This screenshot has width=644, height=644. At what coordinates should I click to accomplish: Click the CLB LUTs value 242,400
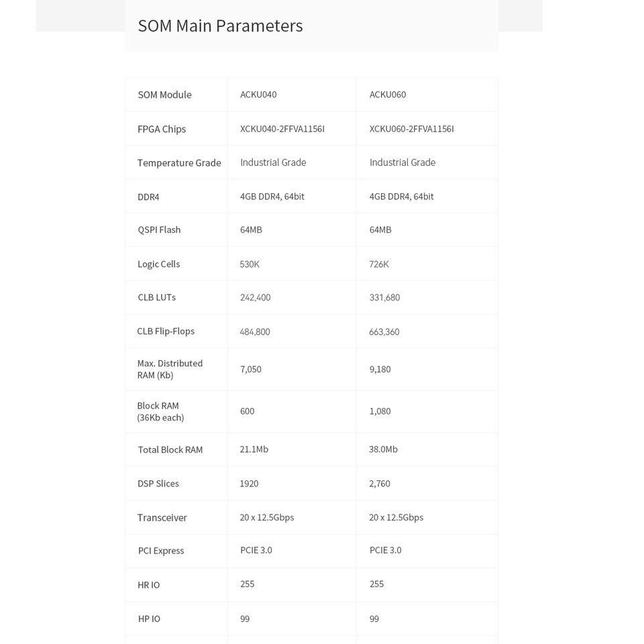(x=256, y=297)
